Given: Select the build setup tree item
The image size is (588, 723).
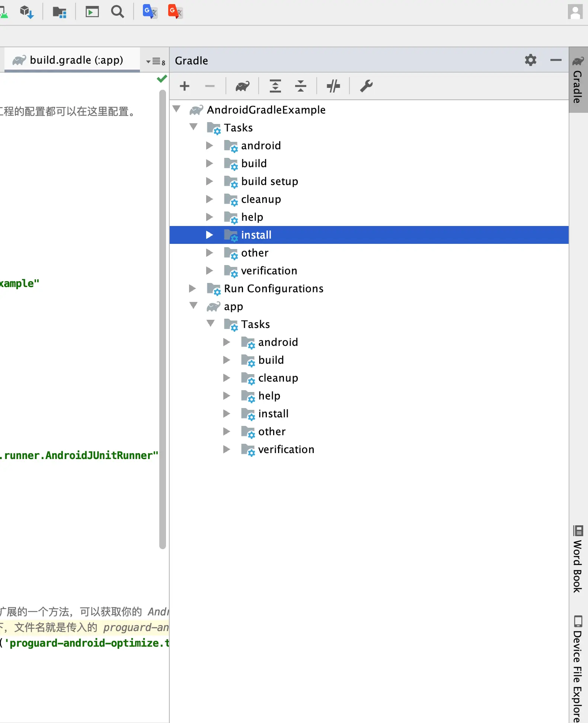Looking at the screenshot, I should pos(369,181).
